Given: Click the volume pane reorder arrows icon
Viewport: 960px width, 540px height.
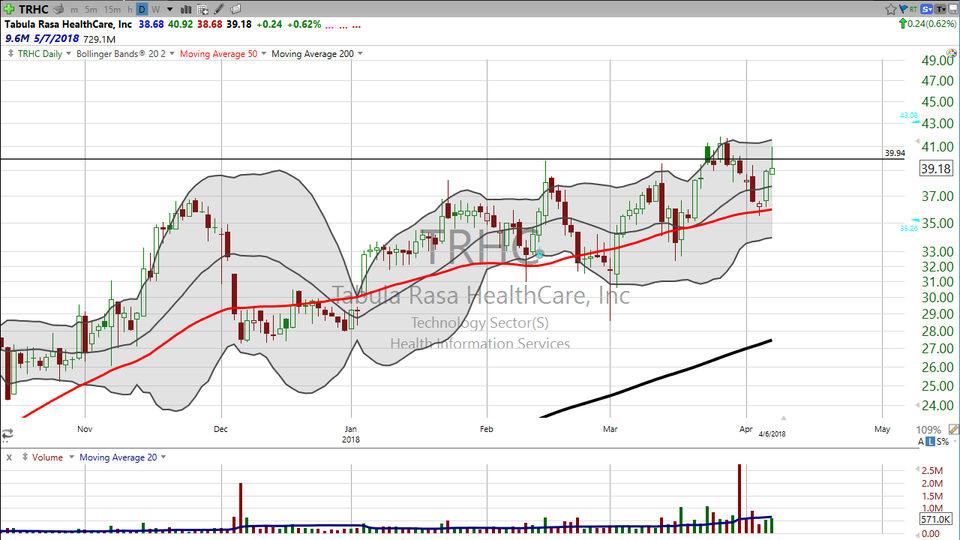Looking at the screenshot, I should point(25,457).
